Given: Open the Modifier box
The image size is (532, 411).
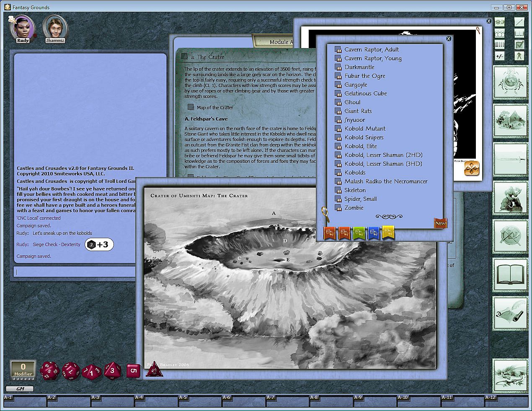Looking at the screenshot, I should tap(23, 370).
